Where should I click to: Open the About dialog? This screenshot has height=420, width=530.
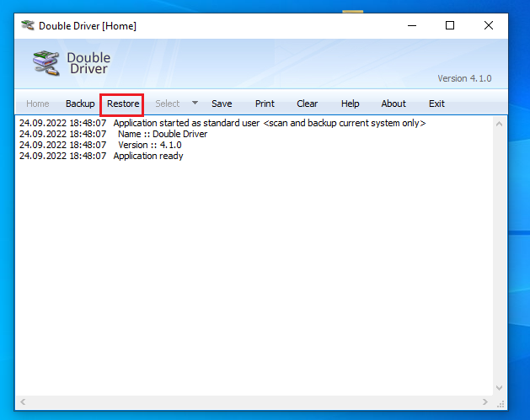[x=393, y=104]
